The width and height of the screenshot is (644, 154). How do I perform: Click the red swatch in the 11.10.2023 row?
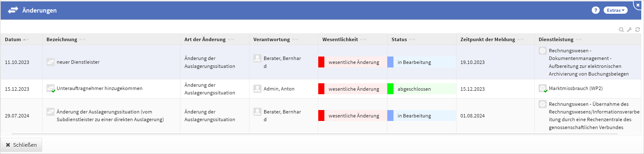(321, 62)
